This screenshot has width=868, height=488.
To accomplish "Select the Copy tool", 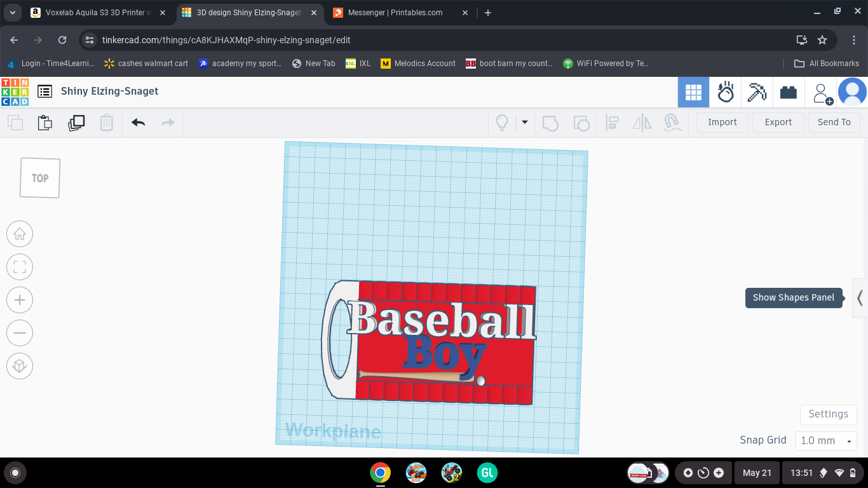I will [x=14, y=123].
